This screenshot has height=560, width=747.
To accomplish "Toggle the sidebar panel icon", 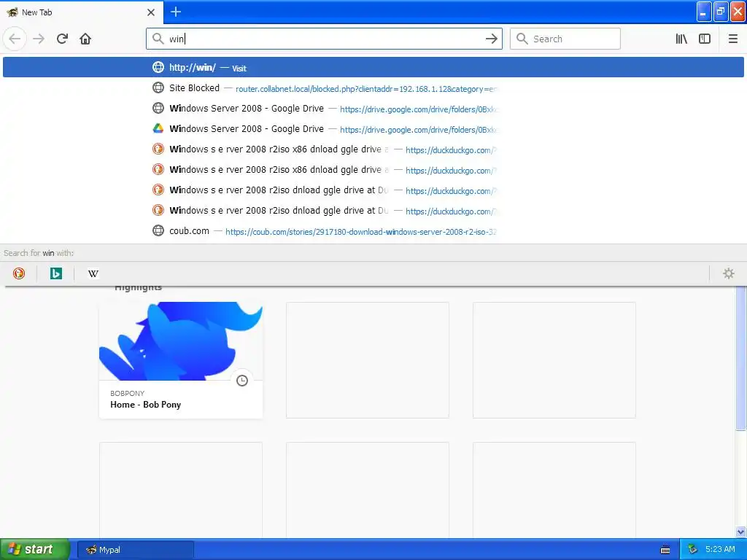I will pos(705,39).
